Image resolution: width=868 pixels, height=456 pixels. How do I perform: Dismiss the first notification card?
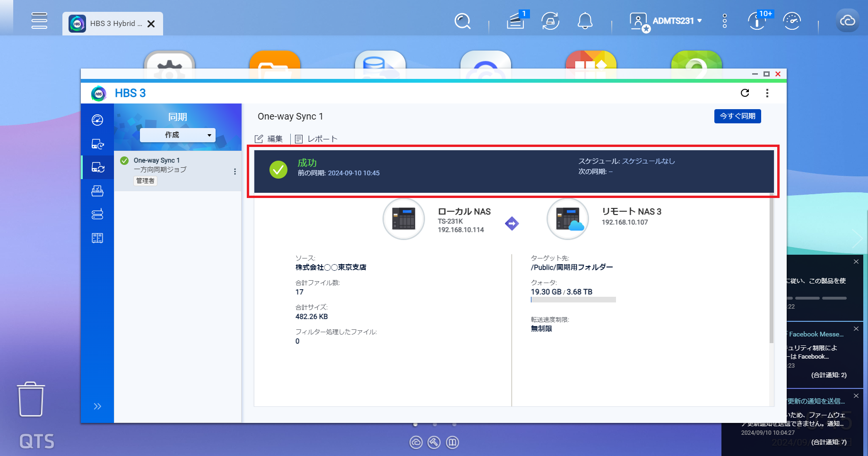856,261
